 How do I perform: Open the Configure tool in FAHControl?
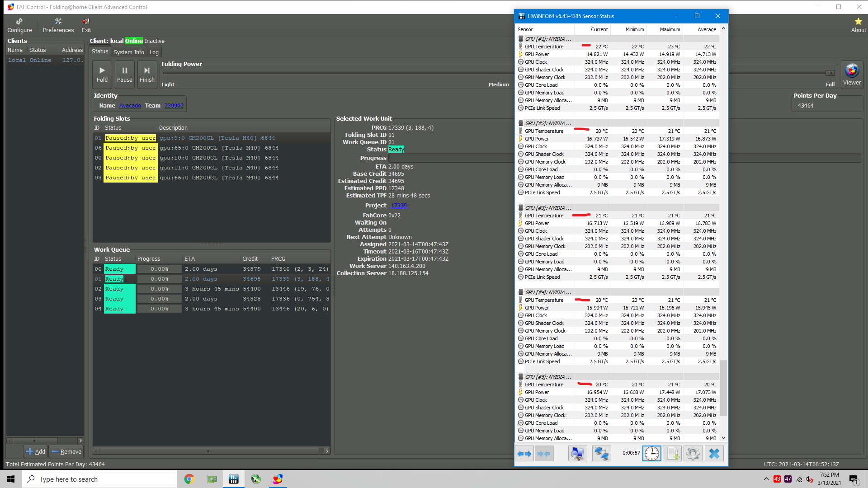tap(19, 25)
